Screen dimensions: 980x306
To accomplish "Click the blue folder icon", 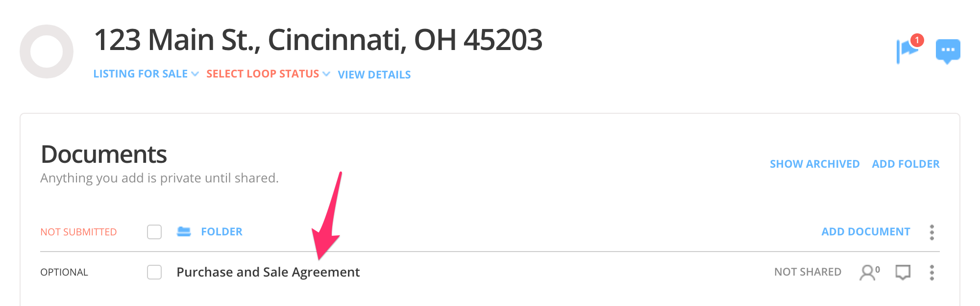I will (x=184, y=231).
